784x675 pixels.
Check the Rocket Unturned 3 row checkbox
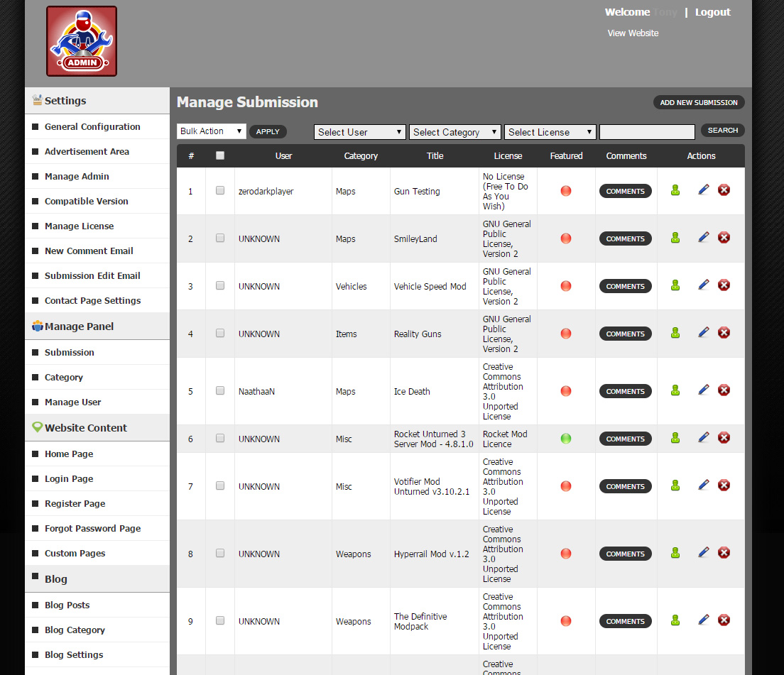pyautogui.click(x=220, y=438)
